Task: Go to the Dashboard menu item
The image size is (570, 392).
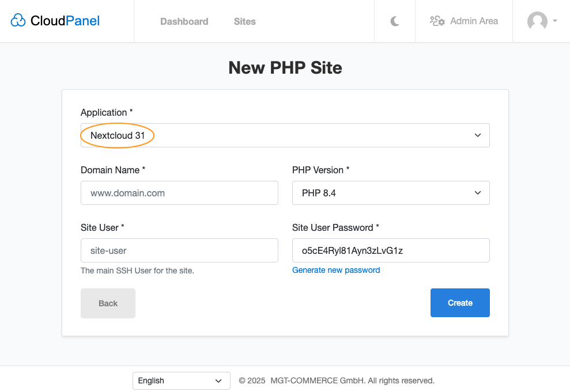Action: 184,21
